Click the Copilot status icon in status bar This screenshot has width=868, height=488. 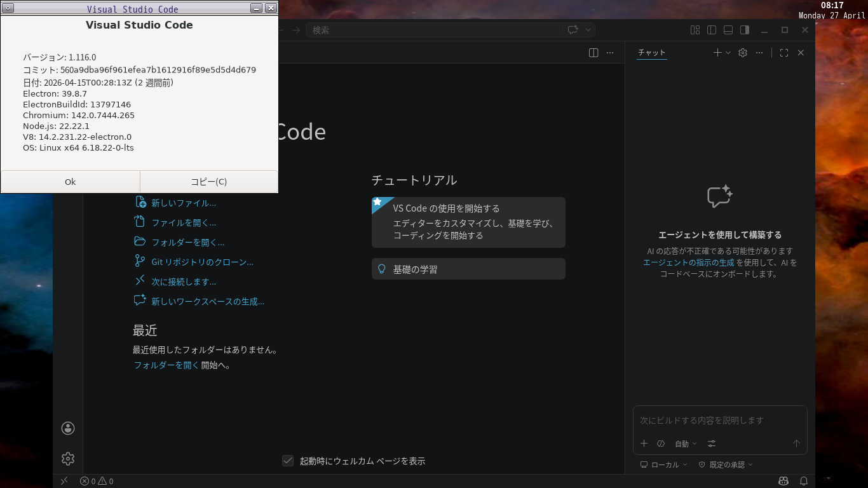[783, 481]
